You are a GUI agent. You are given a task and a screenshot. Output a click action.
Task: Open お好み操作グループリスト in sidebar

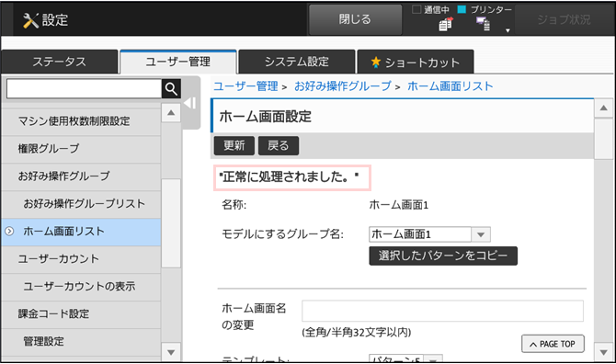[81, 204]
